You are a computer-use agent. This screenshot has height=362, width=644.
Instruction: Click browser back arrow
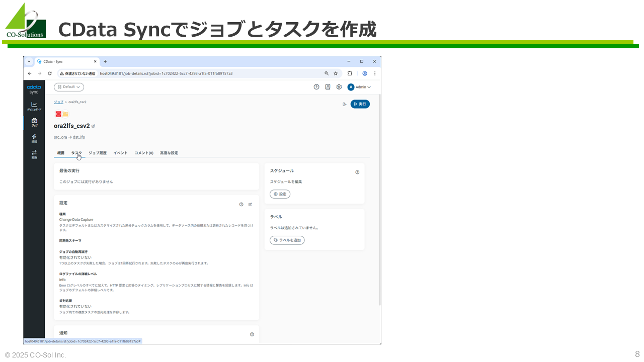point(30,73)
